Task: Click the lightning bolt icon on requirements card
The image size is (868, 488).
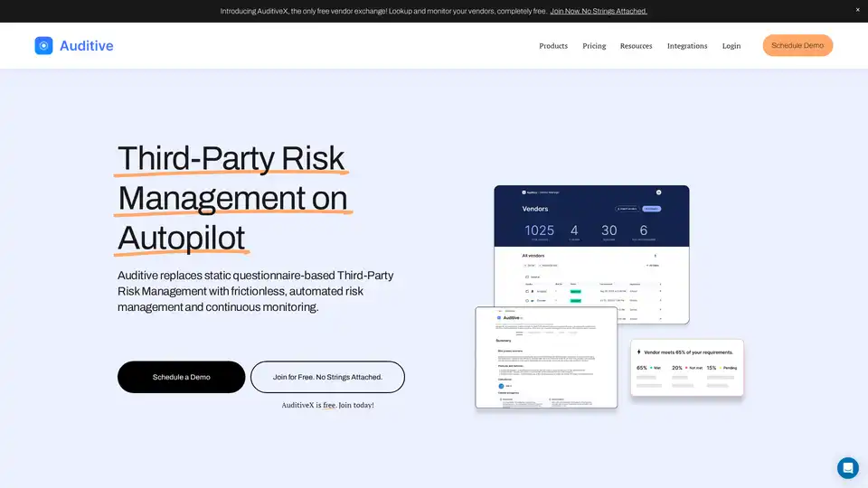Action: pos(639,352)
